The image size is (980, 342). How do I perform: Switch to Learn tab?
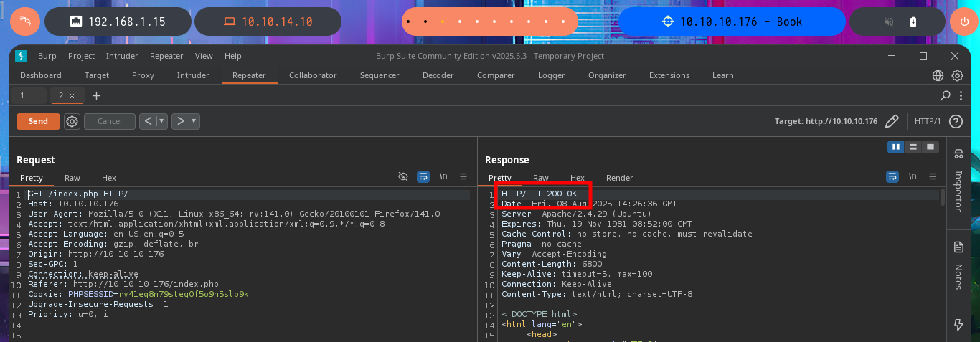click(x=722, y=75)
